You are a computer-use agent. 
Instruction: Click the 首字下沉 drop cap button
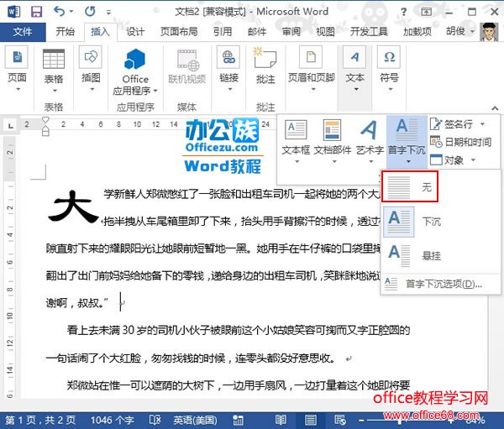407,141
